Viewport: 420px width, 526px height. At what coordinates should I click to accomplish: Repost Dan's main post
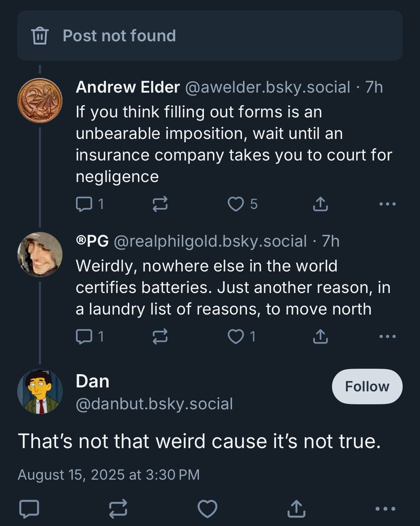pyautogui.click(x=118, y=508)
